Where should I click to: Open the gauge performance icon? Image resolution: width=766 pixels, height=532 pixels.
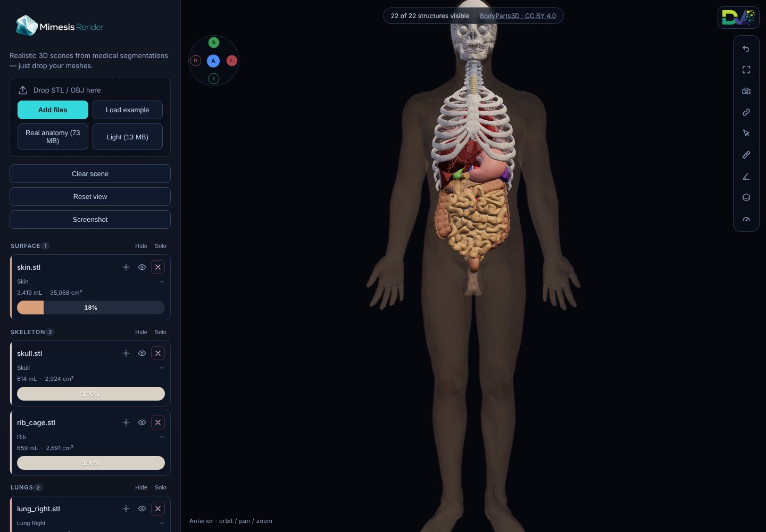point(746,219)
